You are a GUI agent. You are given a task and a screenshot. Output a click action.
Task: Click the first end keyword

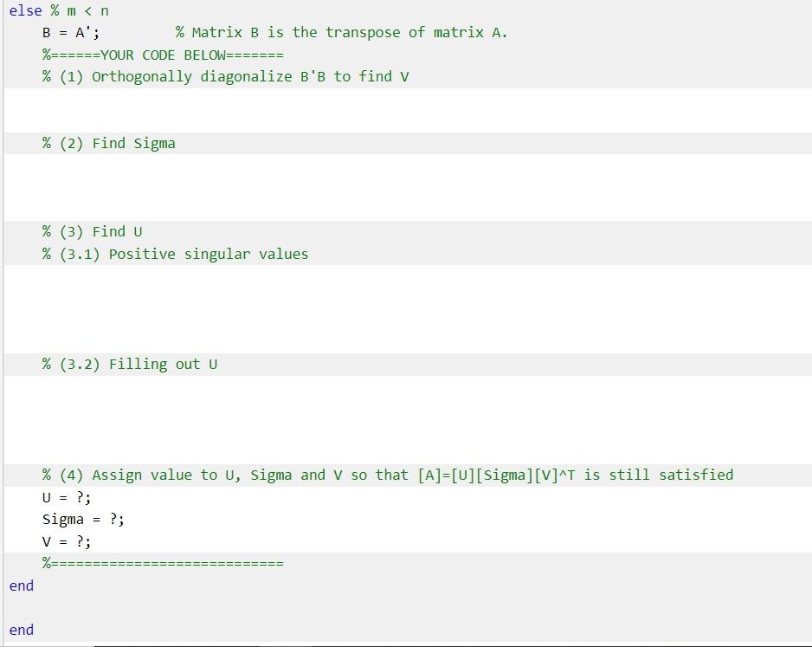pos(20,586)
